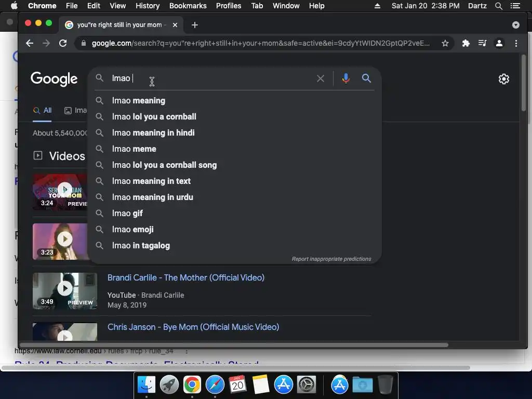Viewport: 532px width, 399px height.
Task: Open the Bookmarks menu
Action: point(188,6)
